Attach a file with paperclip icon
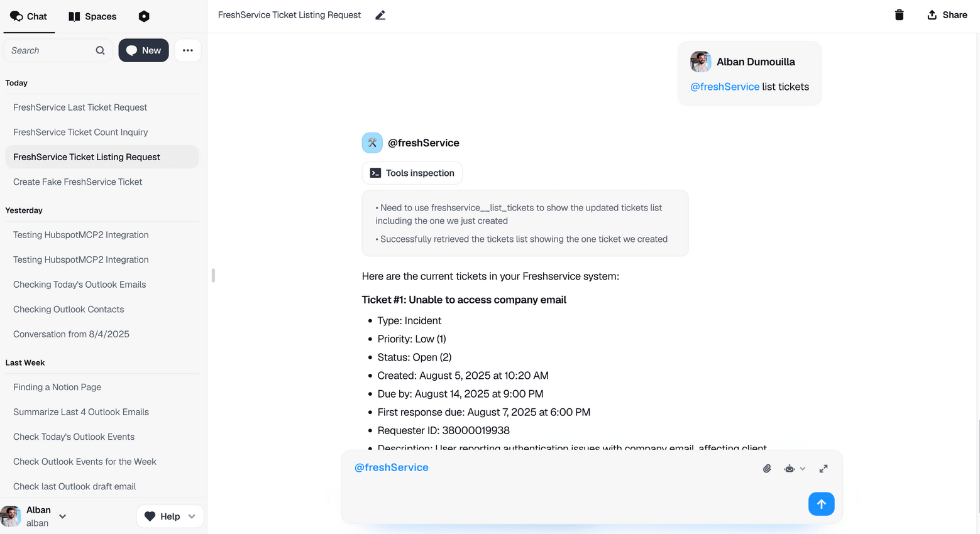This screenshot has width=980, height=534. pyautogui.click(x=767, y=469)
